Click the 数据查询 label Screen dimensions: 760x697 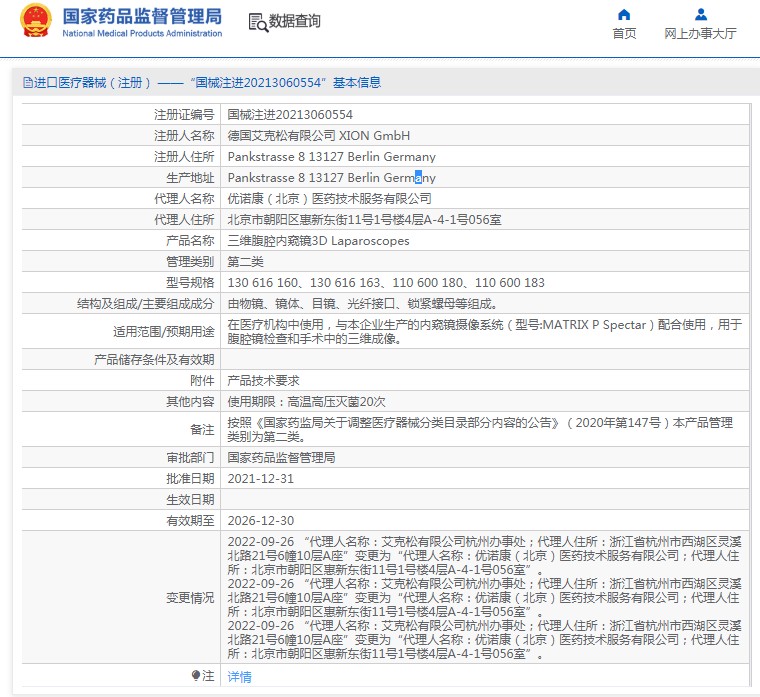[295, 21]
